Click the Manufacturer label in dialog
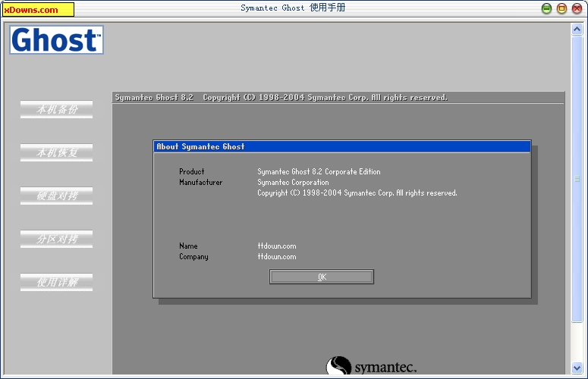 200,183
